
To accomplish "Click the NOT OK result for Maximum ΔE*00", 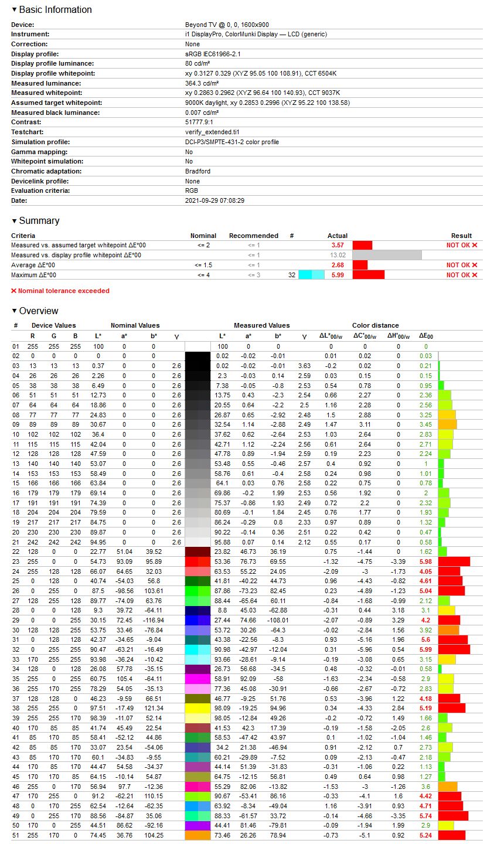I will pyautogui.click(x=462, y=275).
